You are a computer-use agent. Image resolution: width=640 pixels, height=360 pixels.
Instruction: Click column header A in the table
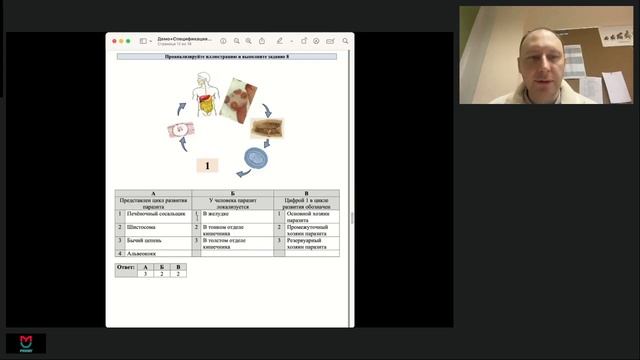pos(153,193)
